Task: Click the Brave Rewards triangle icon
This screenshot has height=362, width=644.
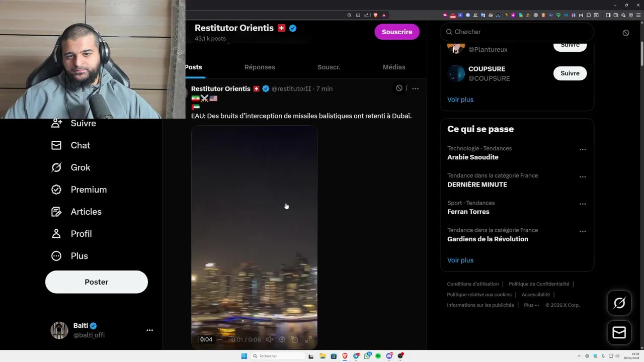Action: pos(384,15)
